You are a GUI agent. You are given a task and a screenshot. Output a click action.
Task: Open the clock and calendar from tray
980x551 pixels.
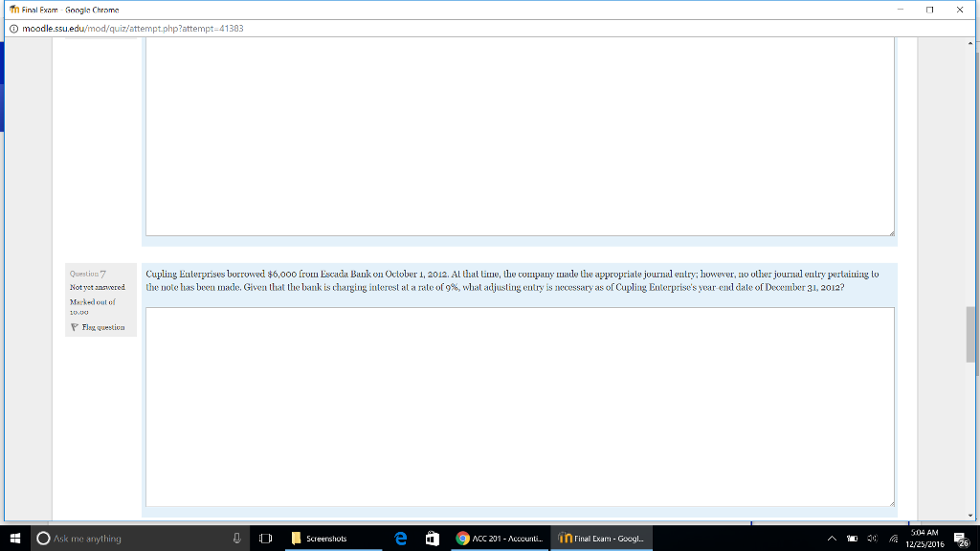click(924, 538)
